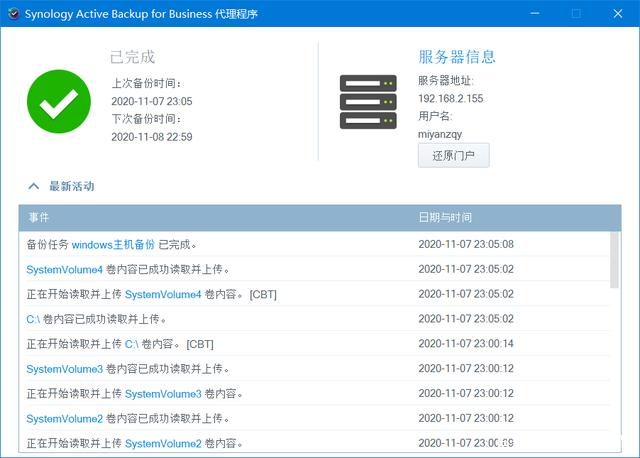The image size is (640, 458).
Task: Click the 事件 column header
Action: point(39,217)
